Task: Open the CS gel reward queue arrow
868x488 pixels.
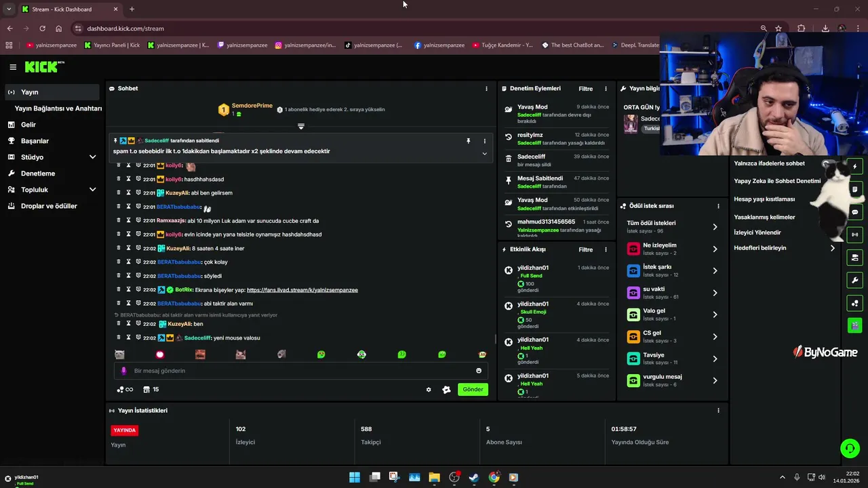Action: click(715, 337)
